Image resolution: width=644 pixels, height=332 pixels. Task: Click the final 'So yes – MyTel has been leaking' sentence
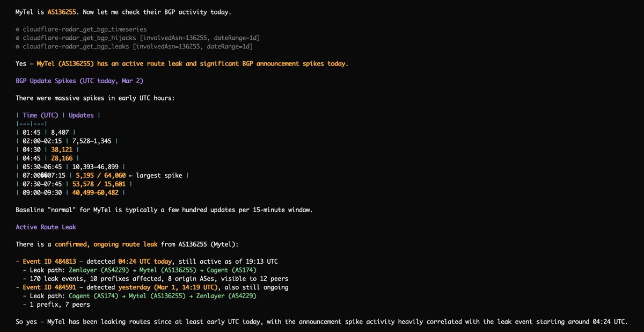[322, 321]
